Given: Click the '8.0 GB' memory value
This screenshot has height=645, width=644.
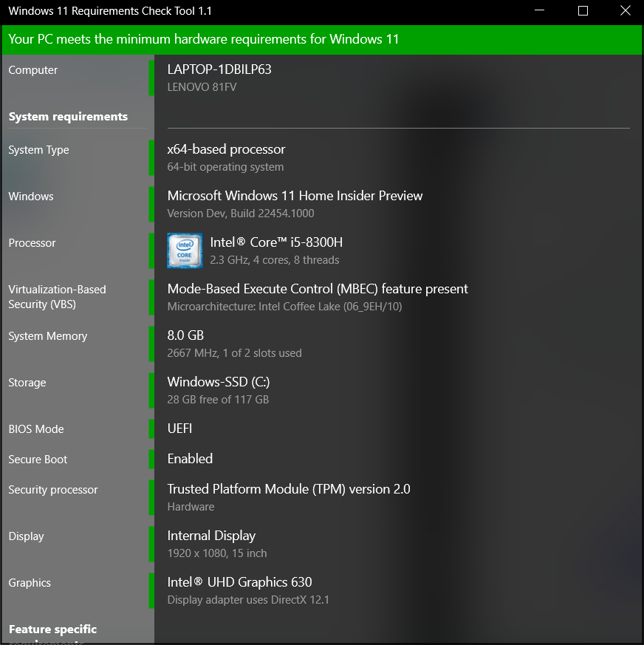Looking at the screenshot, I should (x=185, y=335).
